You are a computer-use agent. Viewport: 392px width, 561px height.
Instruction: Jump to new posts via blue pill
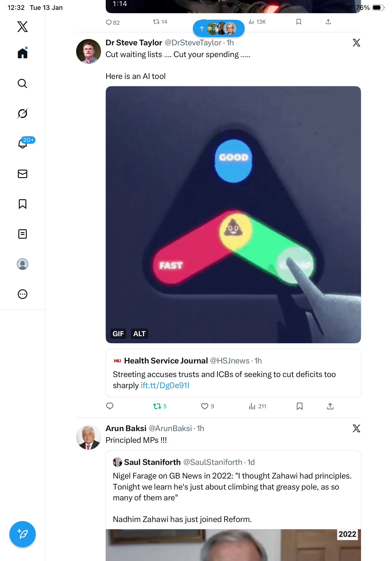click(219, 29)
